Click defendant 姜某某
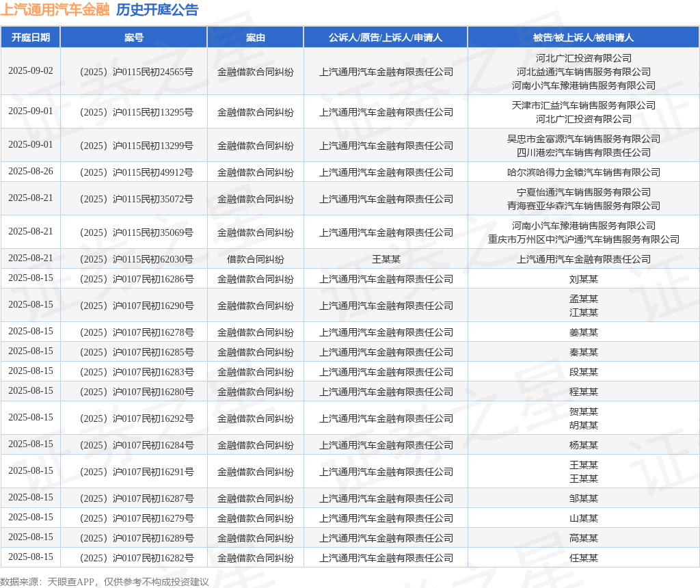This screenshot has width=700, height=588. coord(584,332)
